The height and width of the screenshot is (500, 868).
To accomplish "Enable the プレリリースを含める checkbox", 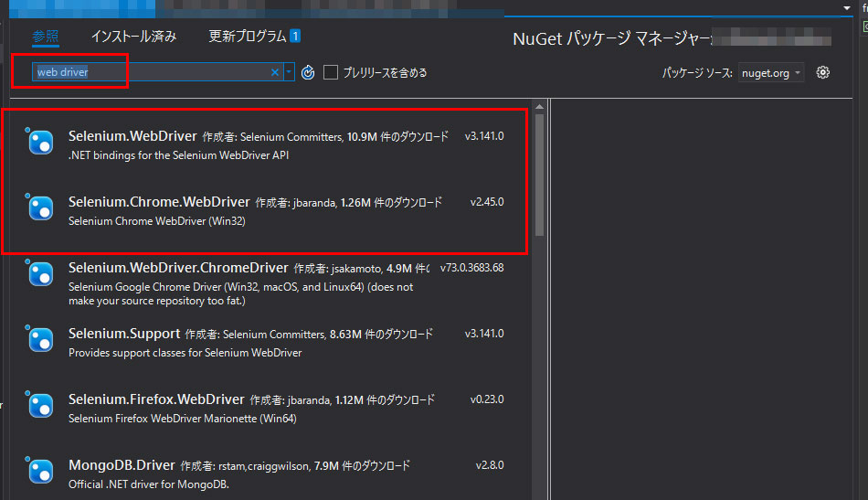I will click(331, 72).
